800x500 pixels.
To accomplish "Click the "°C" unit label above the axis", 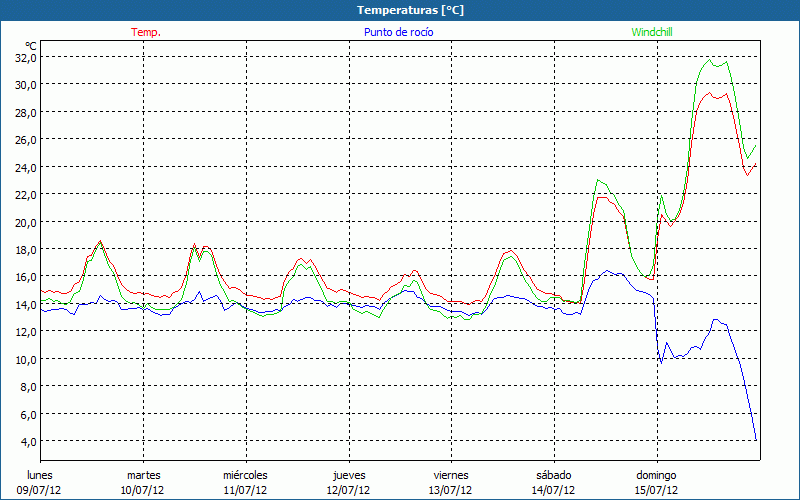I will pos(31,45).
